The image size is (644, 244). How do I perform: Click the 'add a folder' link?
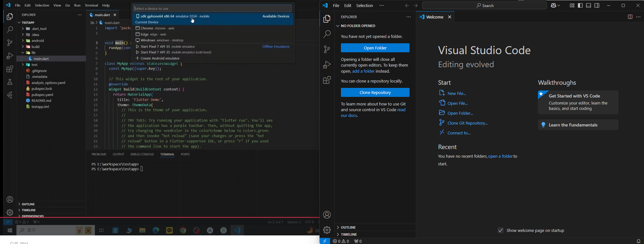363,71
